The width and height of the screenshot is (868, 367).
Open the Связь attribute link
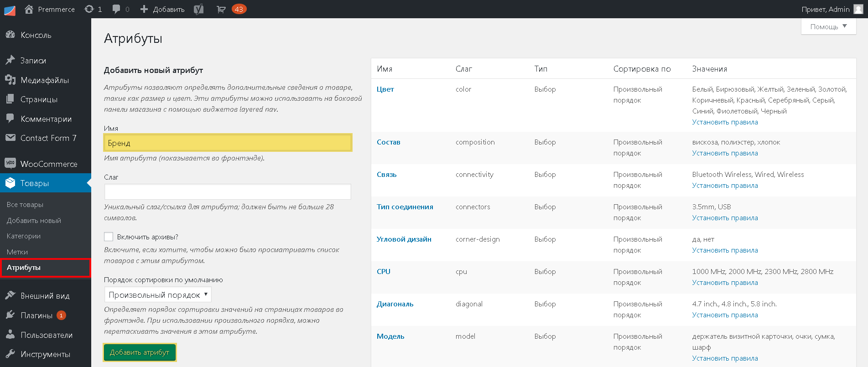tap(387, 175)
